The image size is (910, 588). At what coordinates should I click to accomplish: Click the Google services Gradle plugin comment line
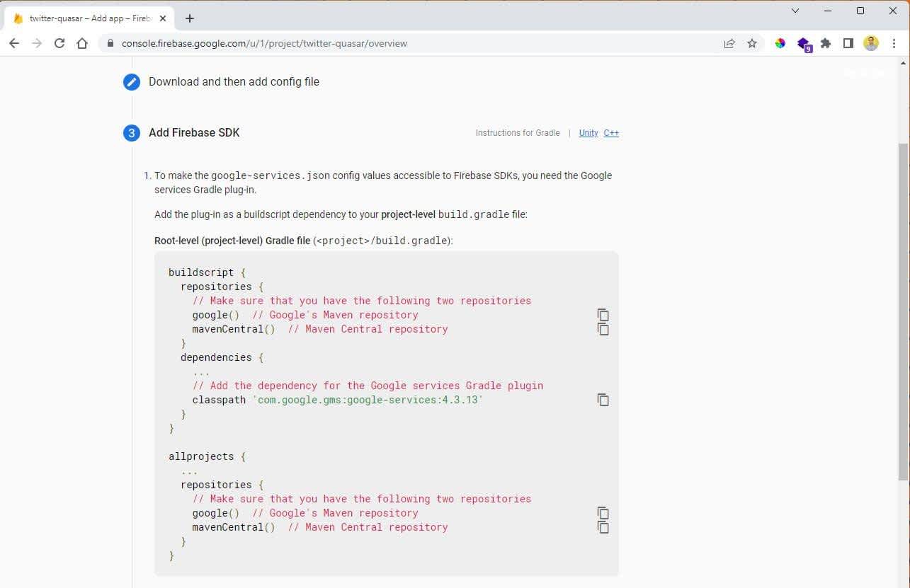[368, 386]
